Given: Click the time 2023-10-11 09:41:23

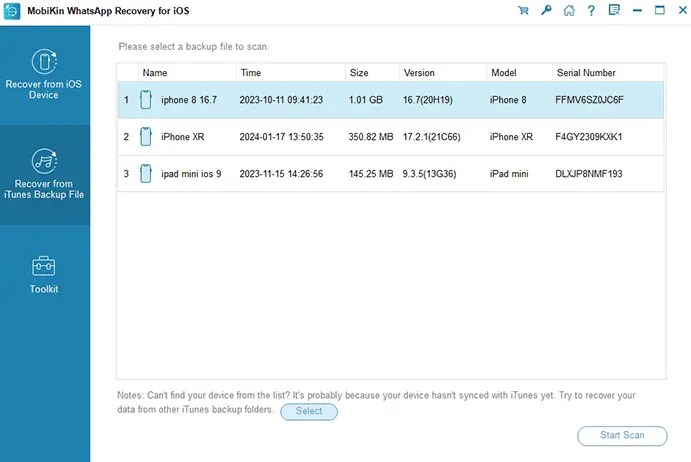Looking at the screenshot, I should [x=281, y=100].
